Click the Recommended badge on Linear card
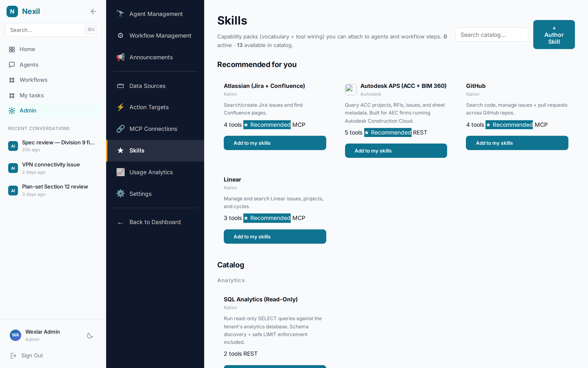This screenshot has height=368, width=588. click(x=267, y=218)
